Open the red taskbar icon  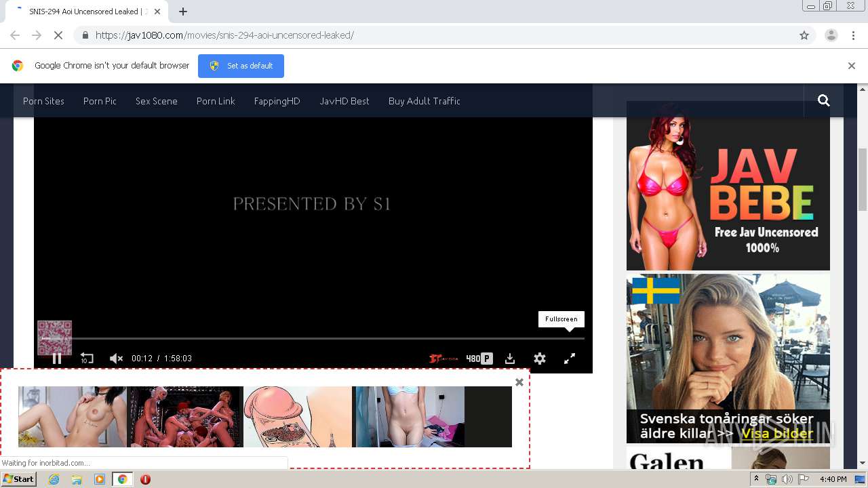point(145,479)
